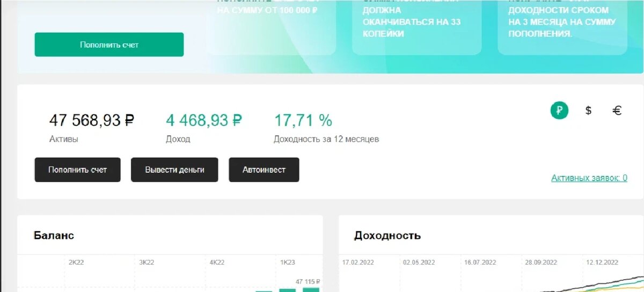644x292 pixels.
Task: Click the Доходность chart heading
Action: 387,236
